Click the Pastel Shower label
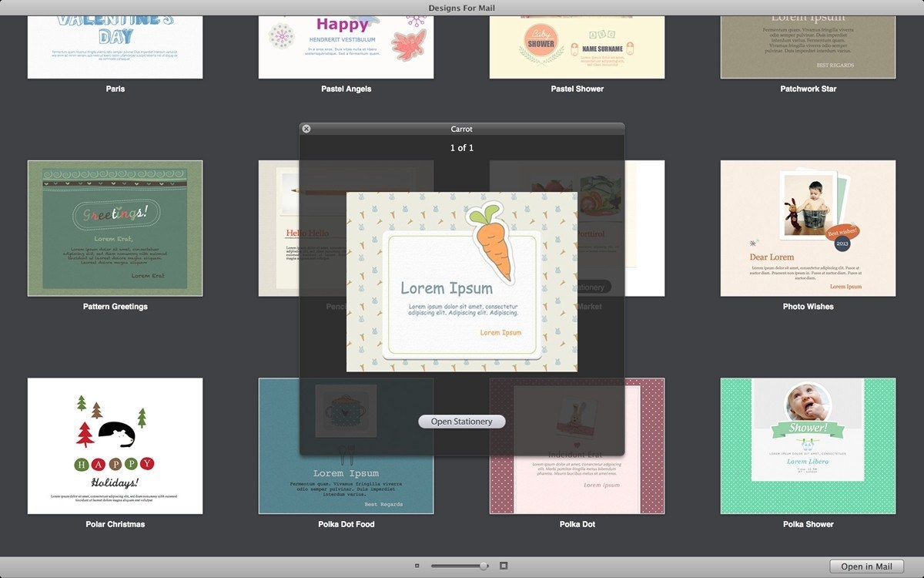Viewport: 924px width, 578px height. (x=577, y=89)
